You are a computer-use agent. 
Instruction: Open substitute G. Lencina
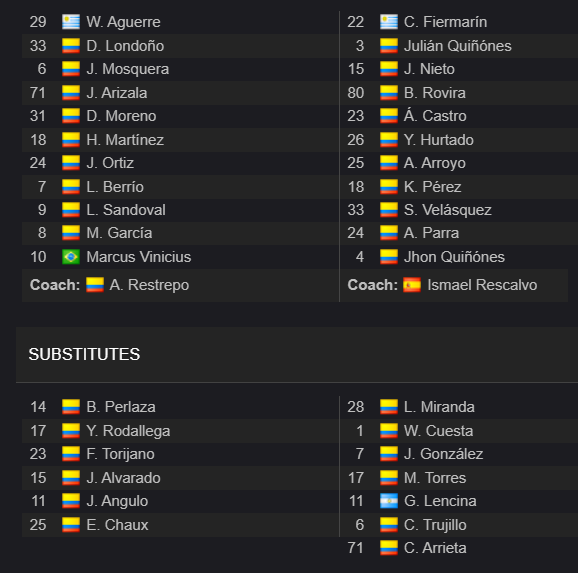pos(440,501)
